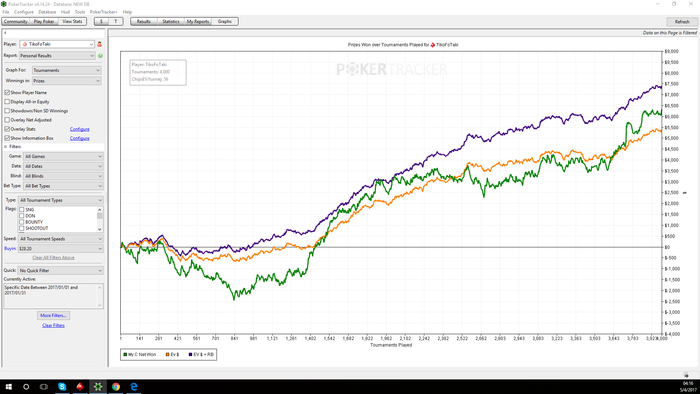Click Configure link for Overlay Stats
700x394 pixels.
click(x=79, y=129)
